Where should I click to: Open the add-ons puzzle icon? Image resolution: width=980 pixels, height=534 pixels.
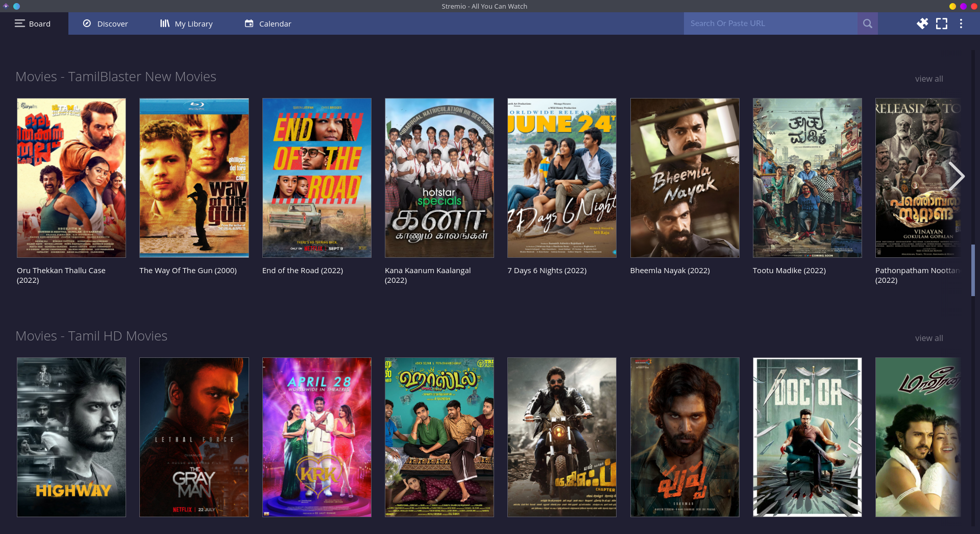[922, 23]
